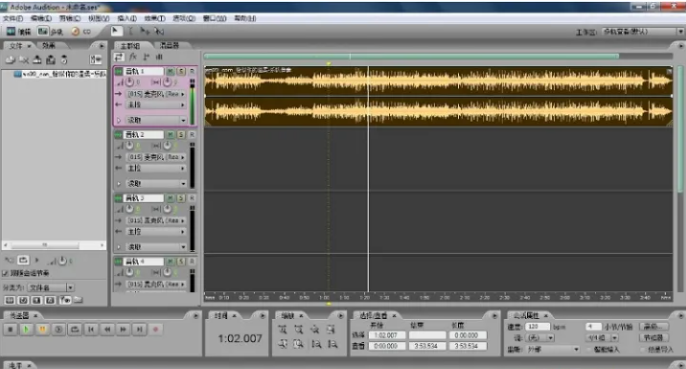The height and width of the screenshot is (369, 686).
Task: Click Zoom Out Full Both Axes icon
Action: click(315, 329)
